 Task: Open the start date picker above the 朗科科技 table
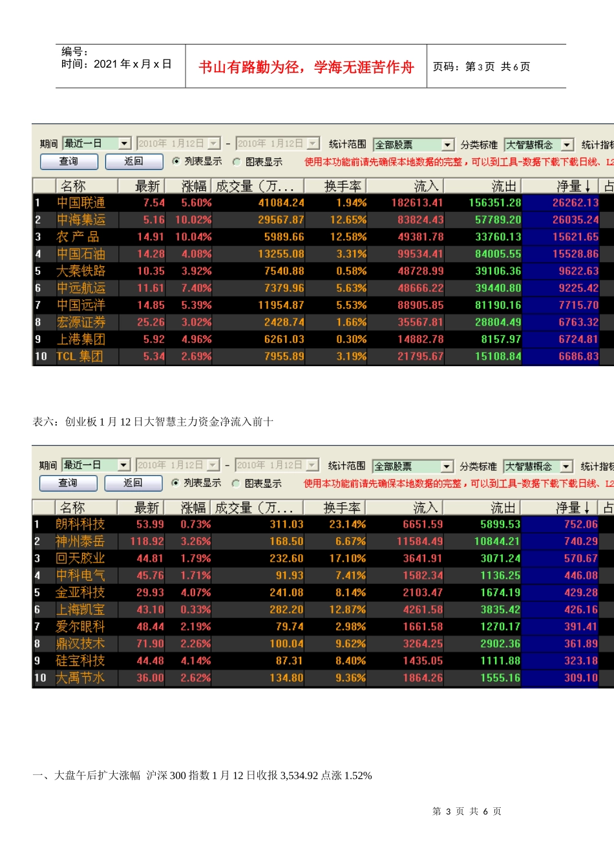(x=178, y=465)
